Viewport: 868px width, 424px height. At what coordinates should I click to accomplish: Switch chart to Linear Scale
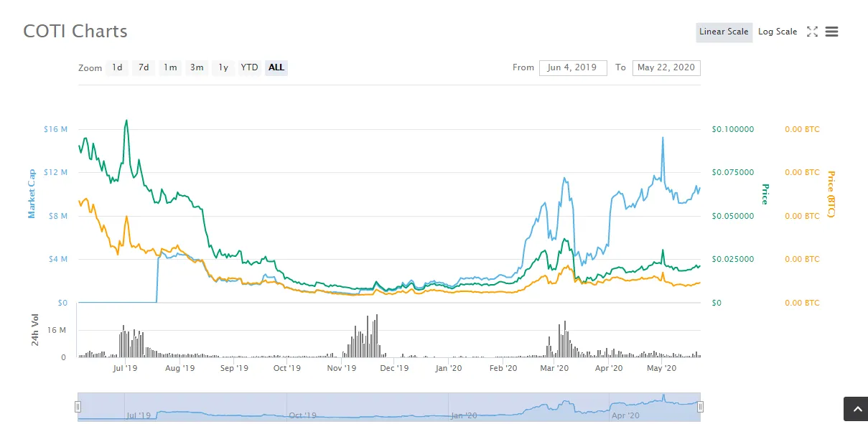coord(724,32)
